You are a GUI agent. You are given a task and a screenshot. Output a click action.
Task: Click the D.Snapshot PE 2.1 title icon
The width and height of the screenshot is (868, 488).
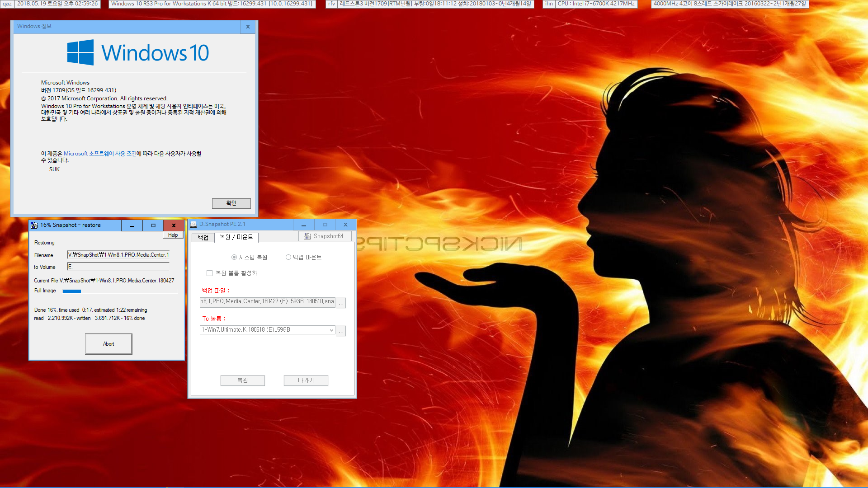pos(193,224)
